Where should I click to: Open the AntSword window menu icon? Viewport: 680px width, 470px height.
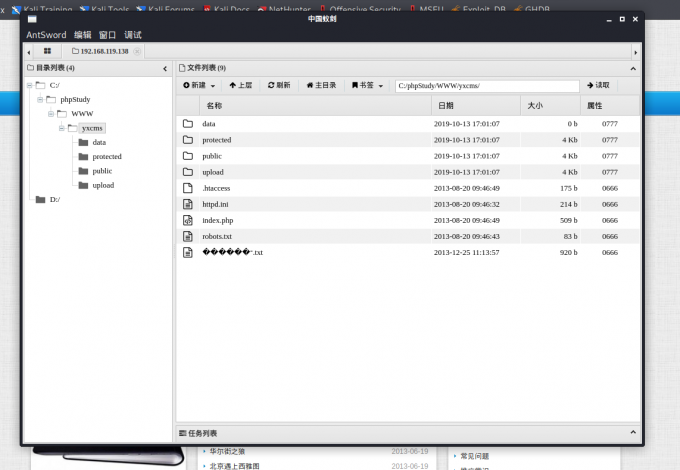click(32, 19)
